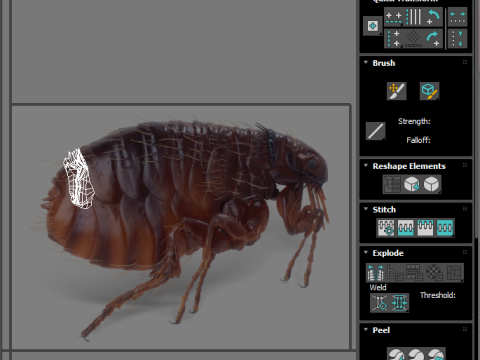Click the first Reshape Elements icon (grid shape)

click(x=392, y=184)
